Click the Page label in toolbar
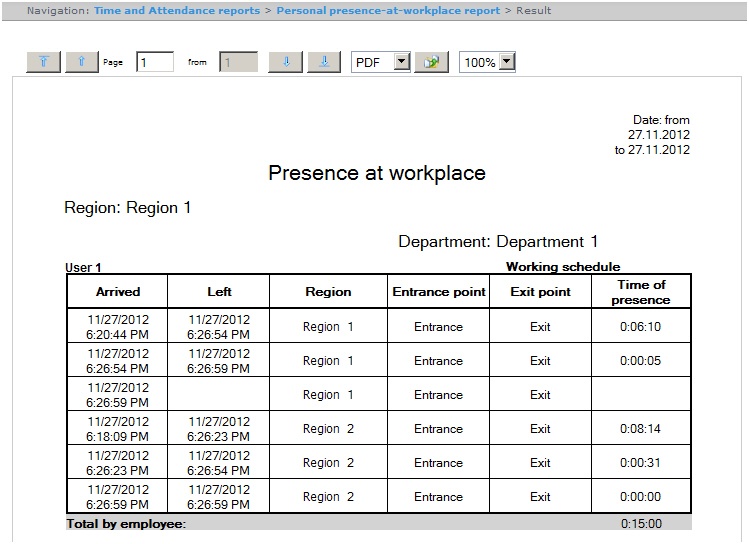The image size is (749, 544). click(113, 63)
